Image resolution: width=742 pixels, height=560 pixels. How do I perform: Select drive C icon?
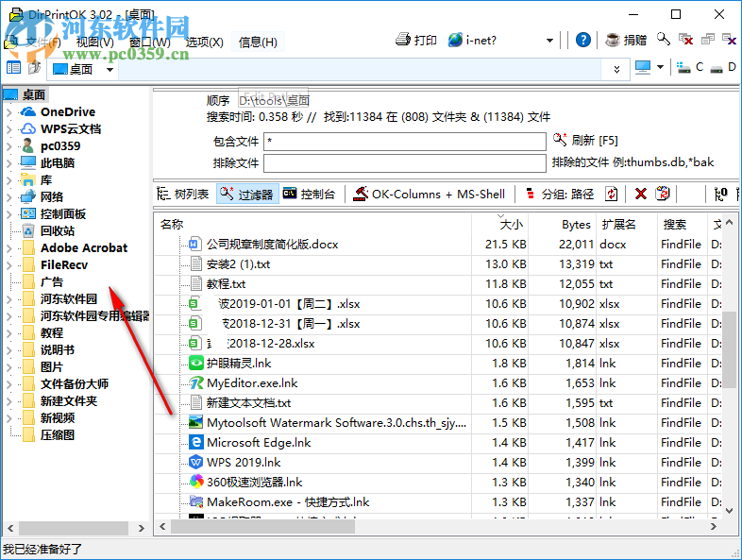[x=690, y=67]
